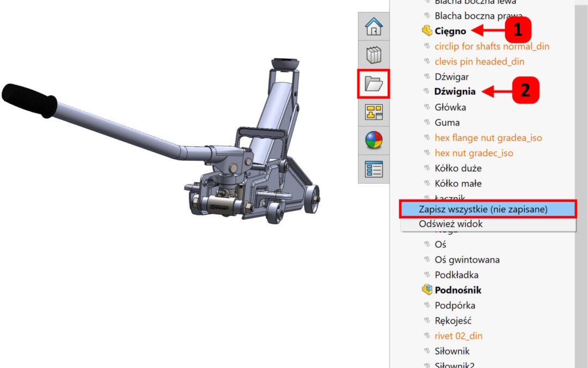Select Kółko duże in the list
Viewport: 588px width, 368px height.
(458, 168)
